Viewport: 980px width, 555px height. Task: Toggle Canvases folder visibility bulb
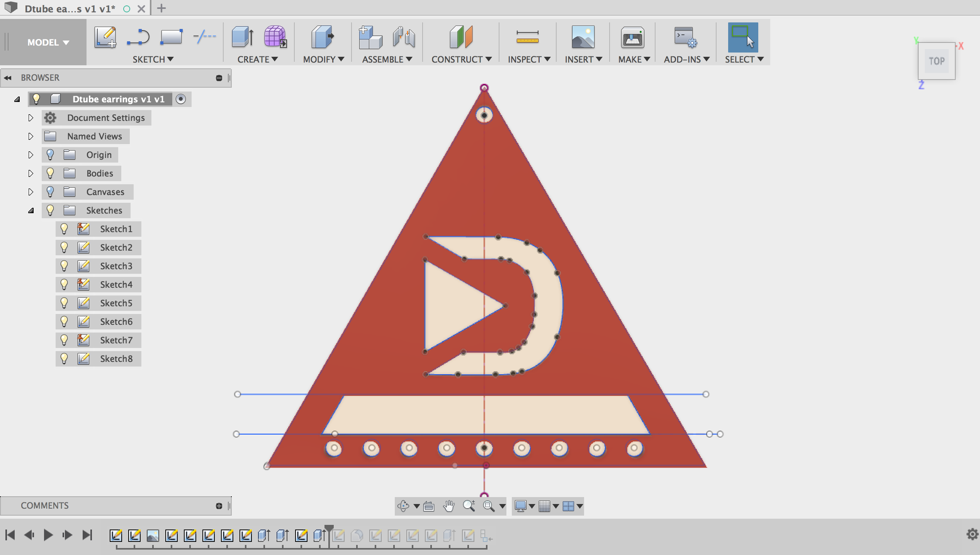pyautogui.click(x=50, y=192)
